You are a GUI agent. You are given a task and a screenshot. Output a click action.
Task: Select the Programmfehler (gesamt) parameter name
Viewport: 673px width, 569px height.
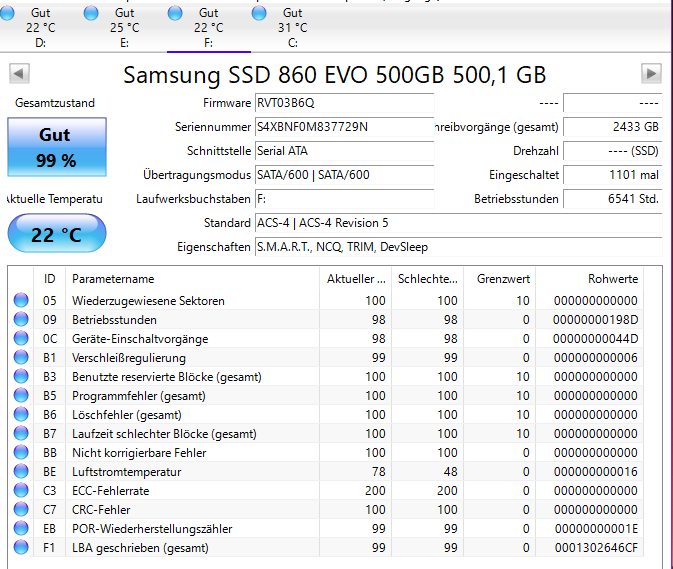tap(139, 396)
